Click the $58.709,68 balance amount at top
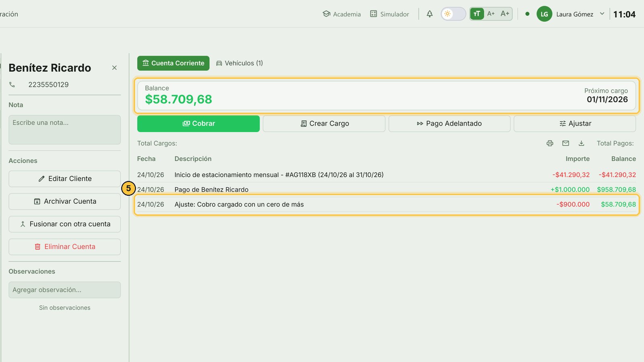Viewport: 644px width, 362px height. pos(178,99)
